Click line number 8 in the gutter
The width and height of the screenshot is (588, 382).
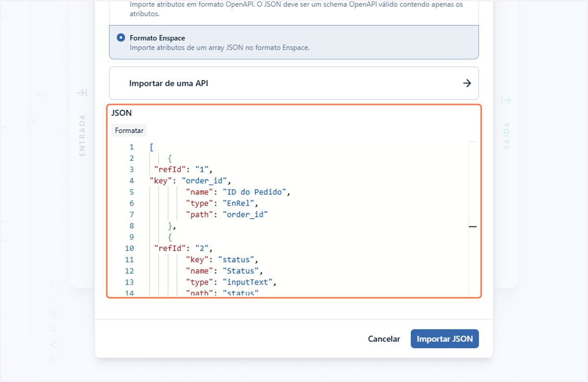131,226
